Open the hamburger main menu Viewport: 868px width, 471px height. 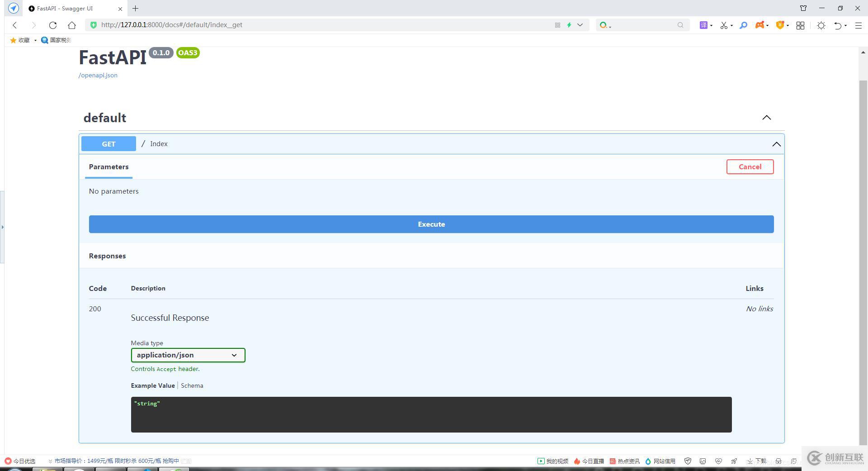[859, 25]
